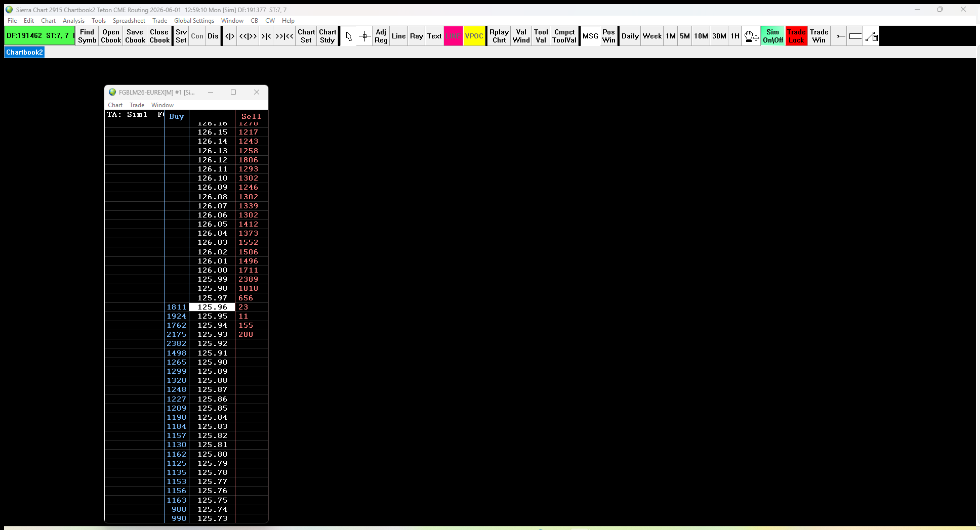
Task: Switch to the Chartbook2 tab
Action: click(x=24, y=52)
